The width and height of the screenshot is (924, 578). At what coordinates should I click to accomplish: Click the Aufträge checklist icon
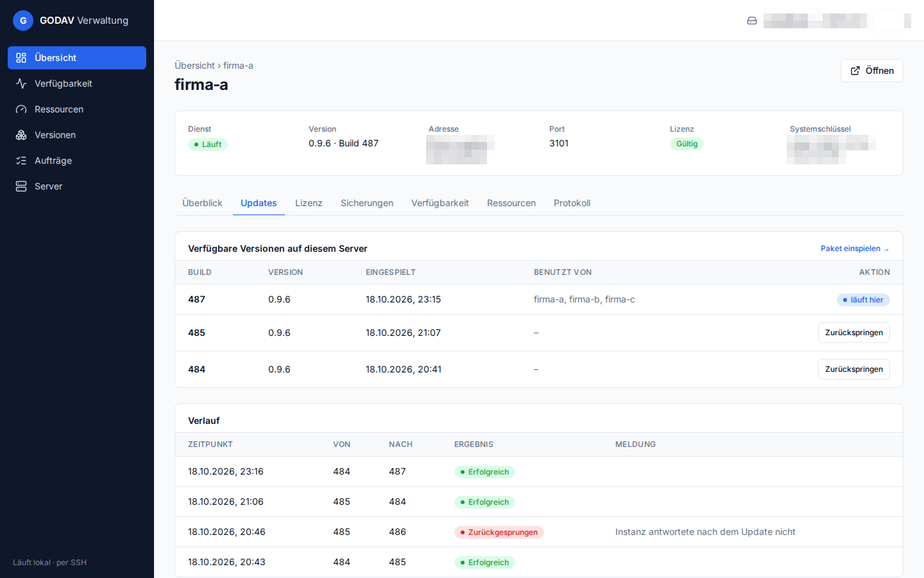(21, 161)
